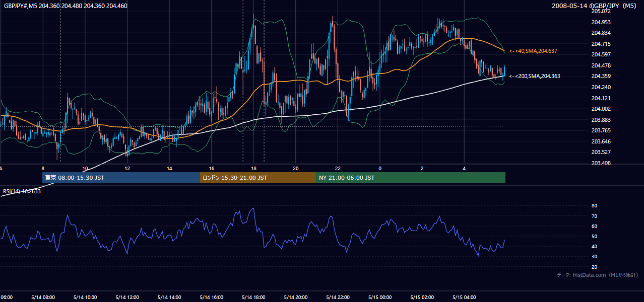This screenshot has width=644, height=302.
Task: Click RSI scale value 30
Action: [x=594, y=257]
